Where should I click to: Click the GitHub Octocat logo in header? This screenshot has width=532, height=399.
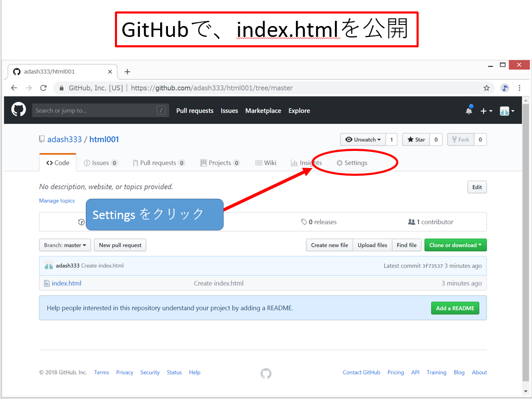(x=19, y=110)
